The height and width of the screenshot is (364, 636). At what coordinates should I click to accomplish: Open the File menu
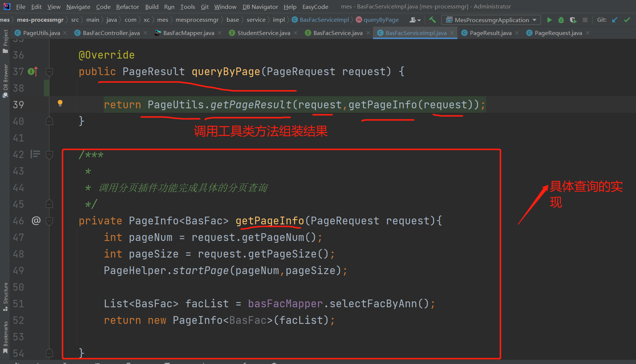click(21, 7)
